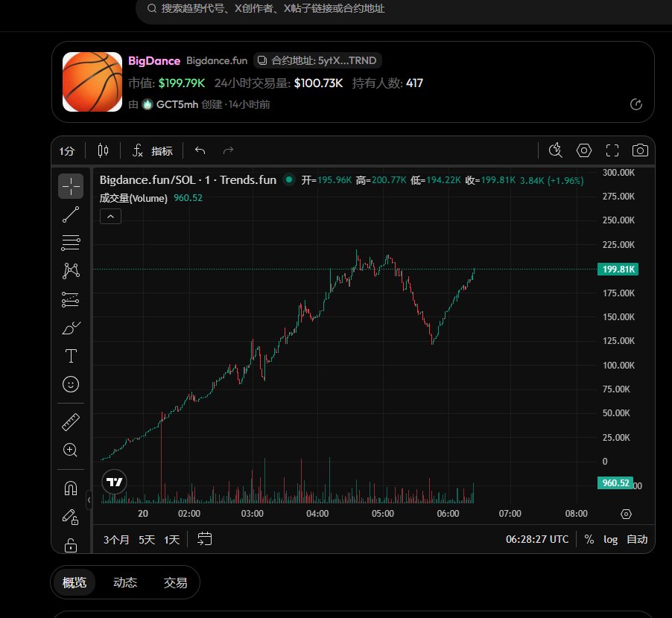
Task: Select the crosshair cursor tool
Action: click(x=71, y=187)
